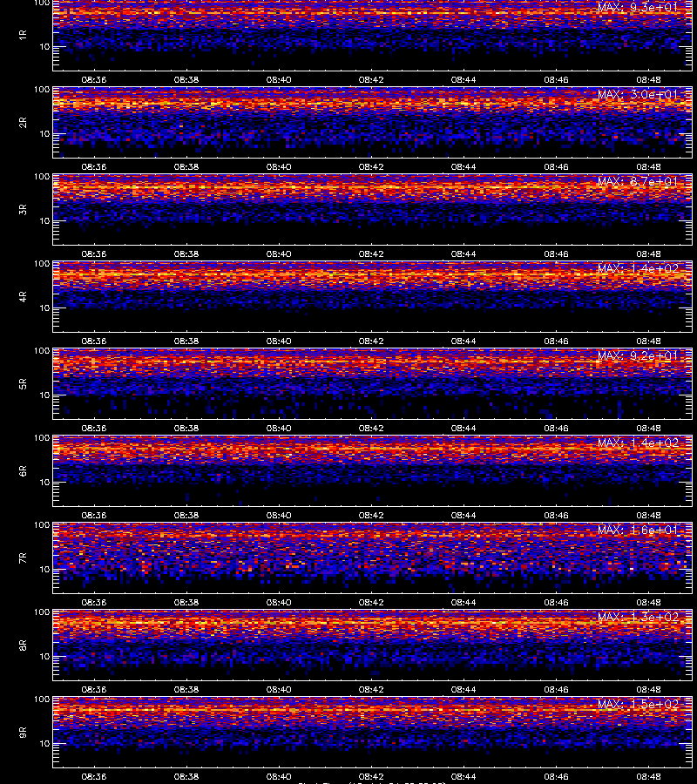
Task: Click the 5R panel axis label
Action: pyautogui.click(x=23, y=383)
